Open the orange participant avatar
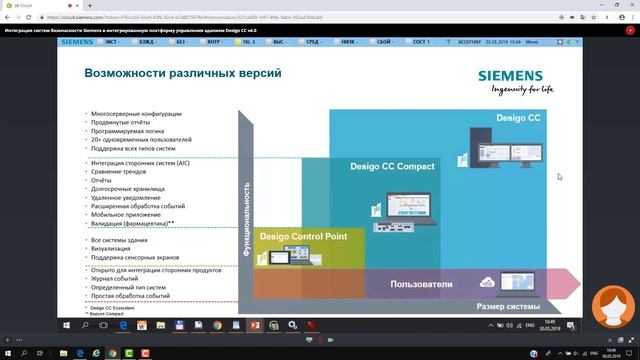This screenshot has height=360, width=640. [x=613, y=307]
